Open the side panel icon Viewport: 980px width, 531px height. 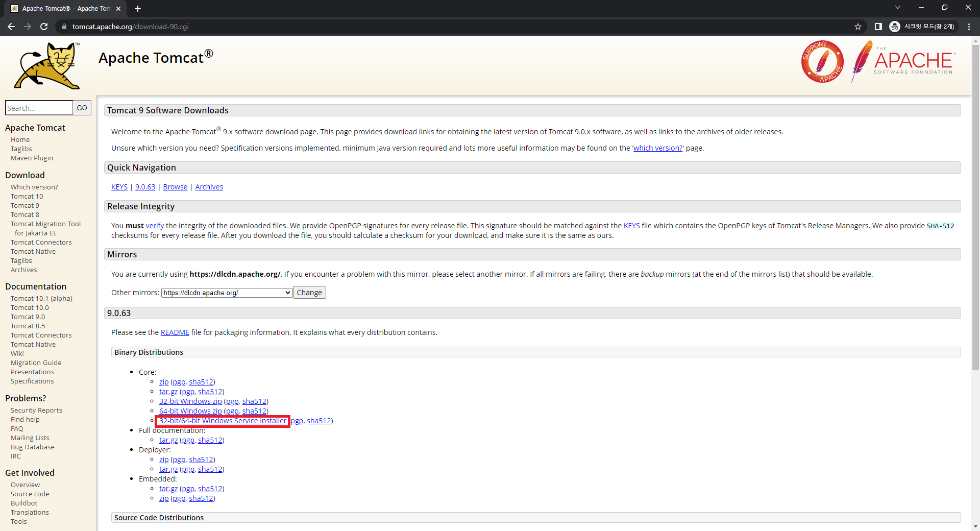click(x=878, y=27)
